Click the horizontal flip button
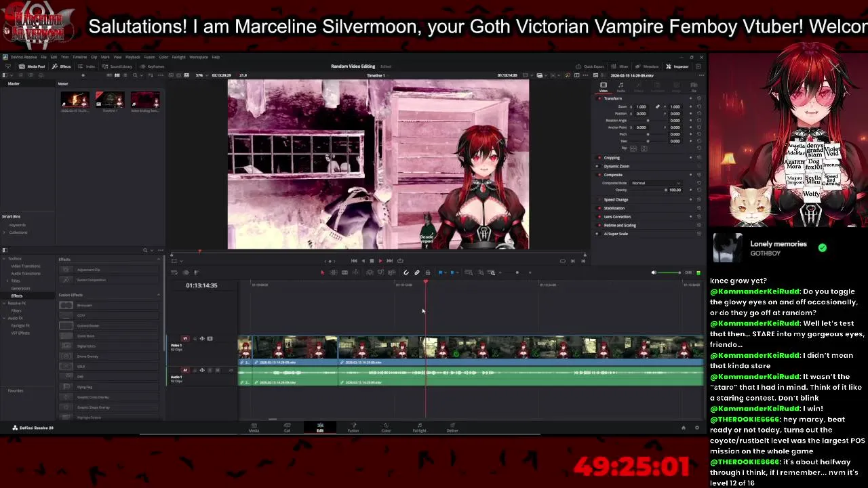This screenshot has width=868, height=488. [x=633, y=148]
